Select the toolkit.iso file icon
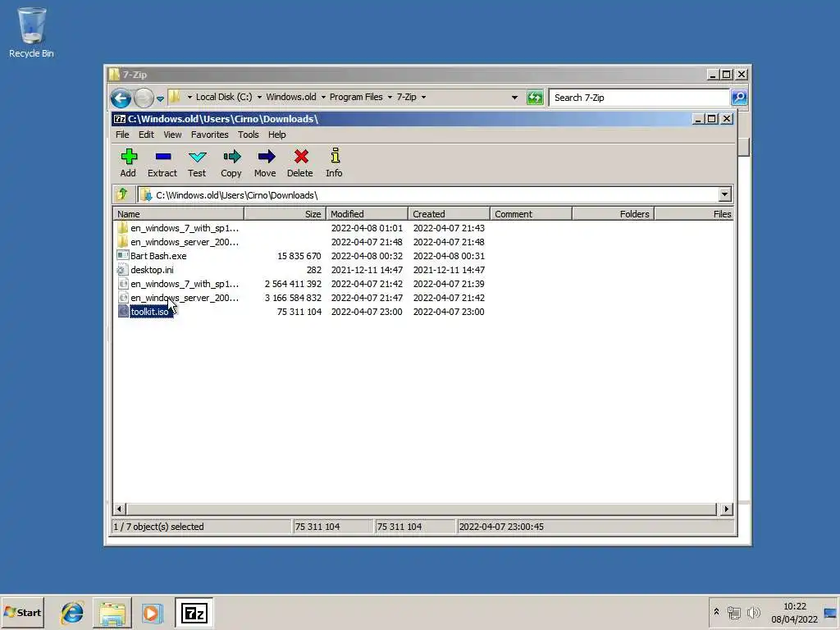This screenshot has width=840, height=630. [x=123, y=311]
